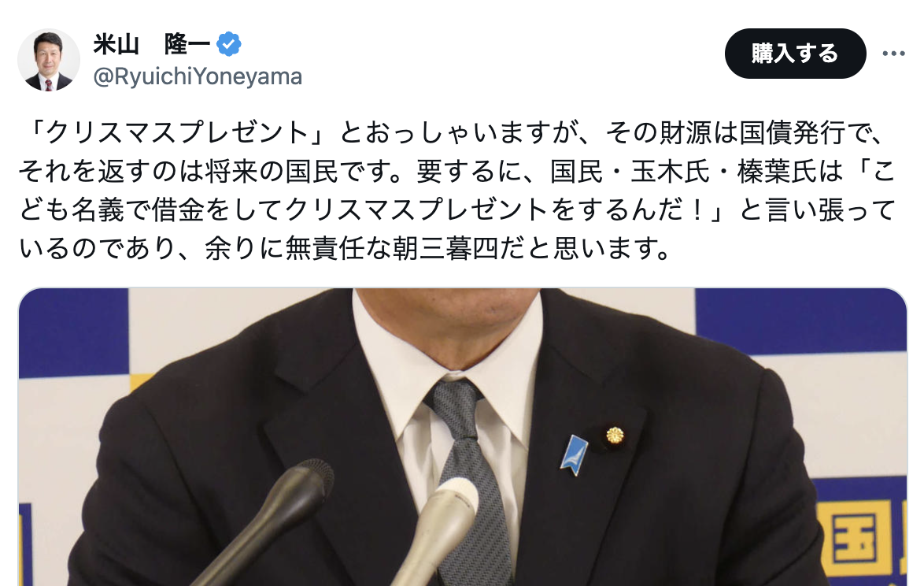Screen dimensions: 924x586
Task: Click the gold chrysanthemum lapel badge
Action: [615, 435]
